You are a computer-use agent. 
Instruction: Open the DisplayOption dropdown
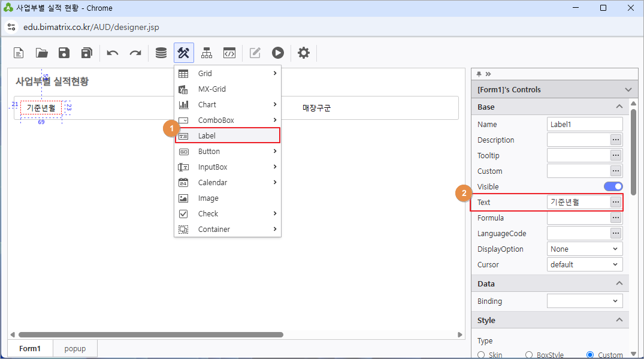coord(585,249)
